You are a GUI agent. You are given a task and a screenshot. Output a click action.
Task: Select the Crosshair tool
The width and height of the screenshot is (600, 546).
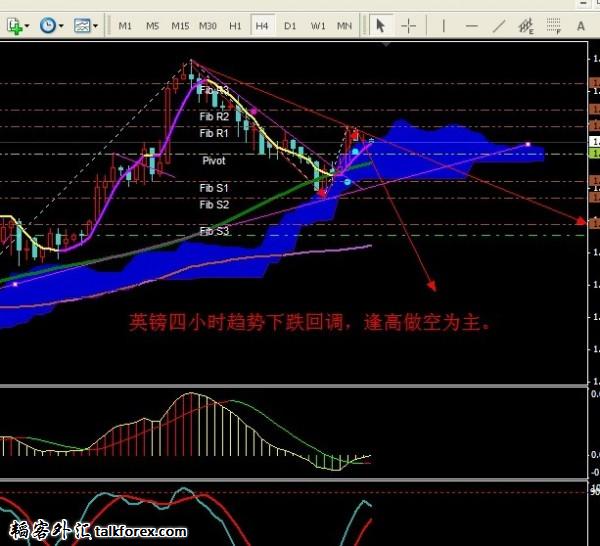pos(409,26)
